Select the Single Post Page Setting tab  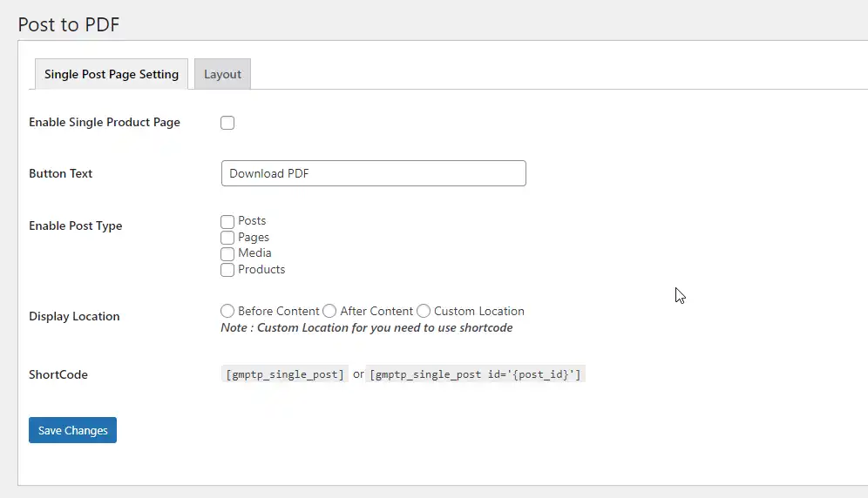click(x=112, y=74)
